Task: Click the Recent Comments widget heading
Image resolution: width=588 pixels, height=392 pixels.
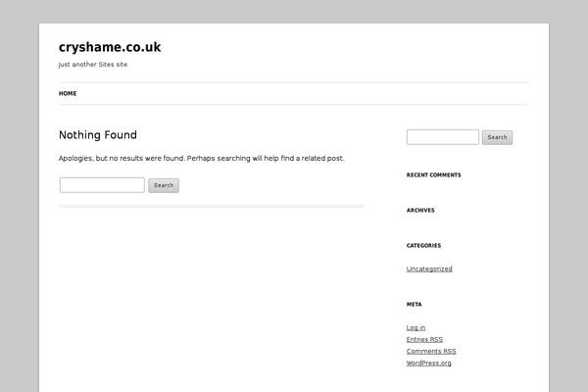Action: (433, 175)
